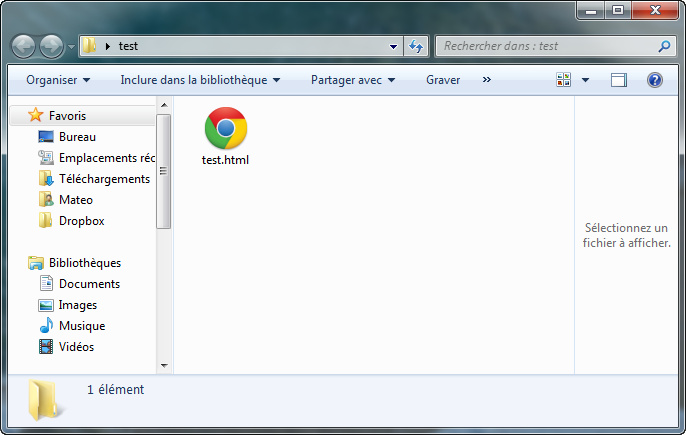Click the Bibliothèques library icon
686x435 pixels.
click(x=36, y=263)
